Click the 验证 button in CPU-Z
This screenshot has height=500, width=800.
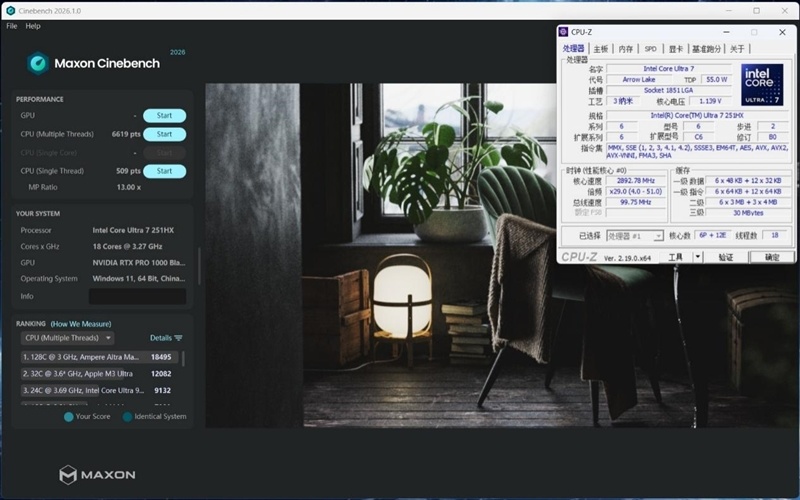[726, 257]
